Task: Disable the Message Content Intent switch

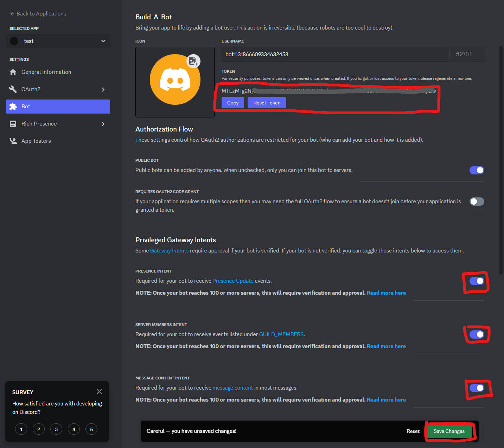Action: pos(477,388)
